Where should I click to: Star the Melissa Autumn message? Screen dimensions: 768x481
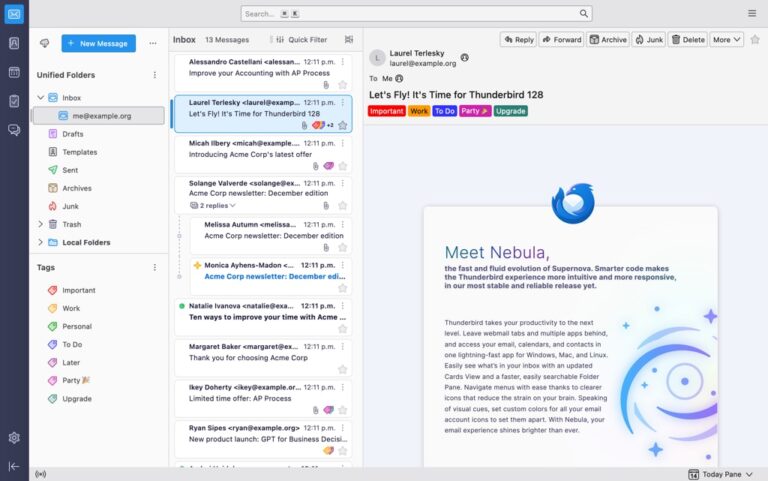point(342,248)
